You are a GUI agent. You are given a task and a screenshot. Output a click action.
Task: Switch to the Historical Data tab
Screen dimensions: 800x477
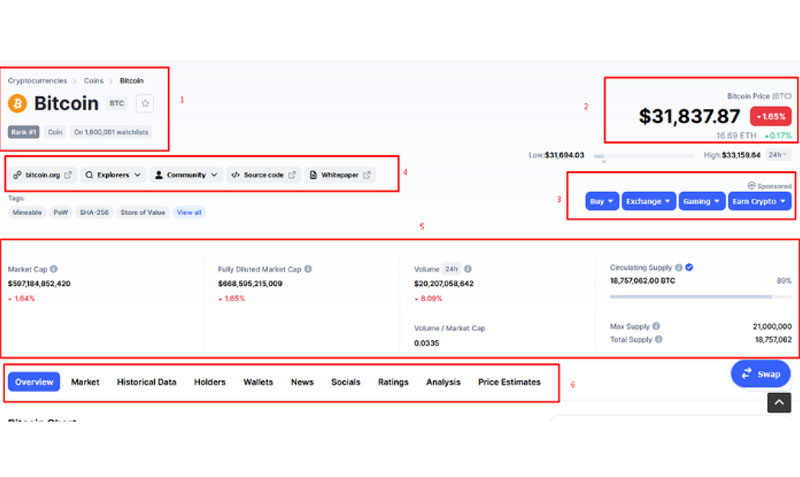point(146,382)
